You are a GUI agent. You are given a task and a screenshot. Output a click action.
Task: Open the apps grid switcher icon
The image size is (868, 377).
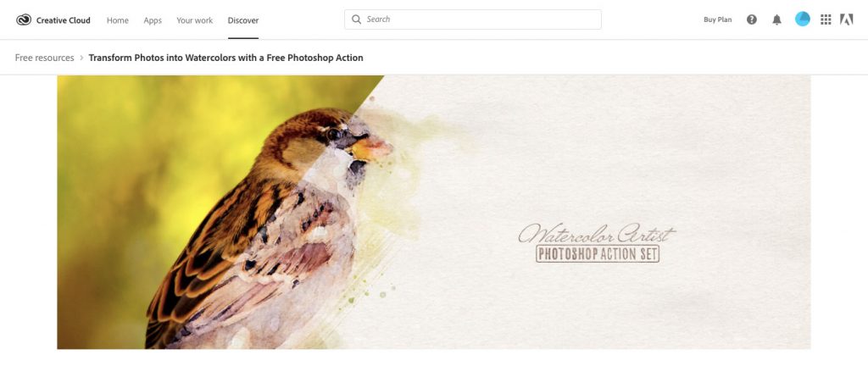826,20
